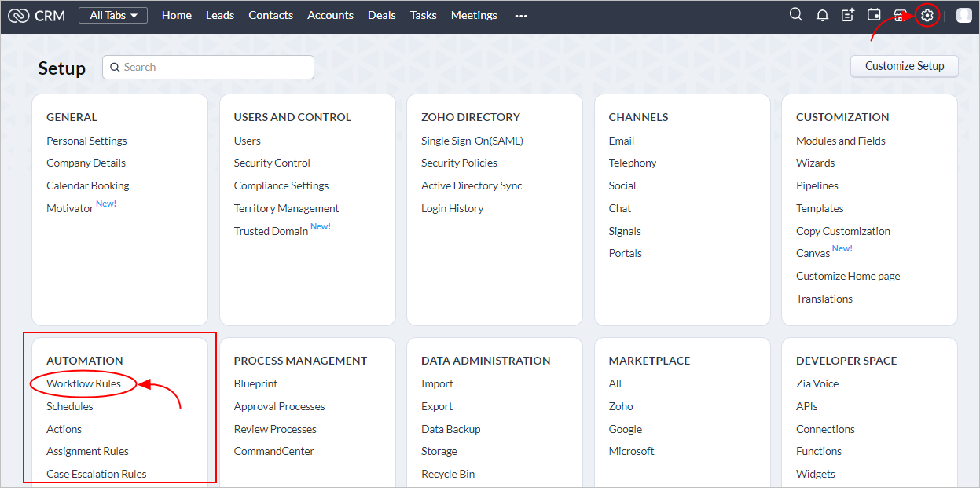Open Login History

pos(452,208)
